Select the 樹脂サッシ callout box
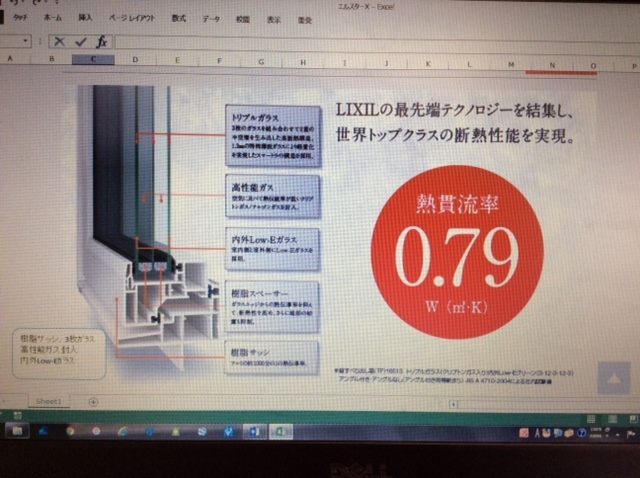640x478 pixels. 271,358
